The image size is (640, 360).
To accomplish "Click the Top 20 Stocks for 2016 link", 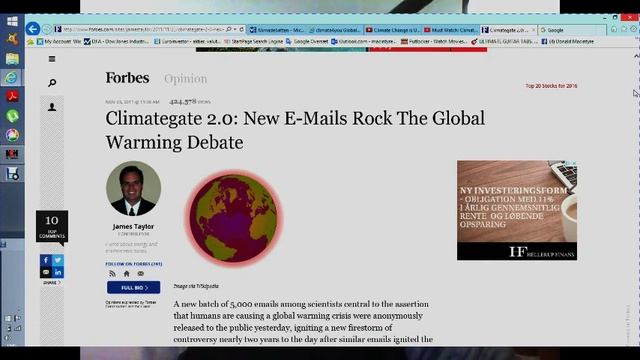I will click(x=551, y=86).
